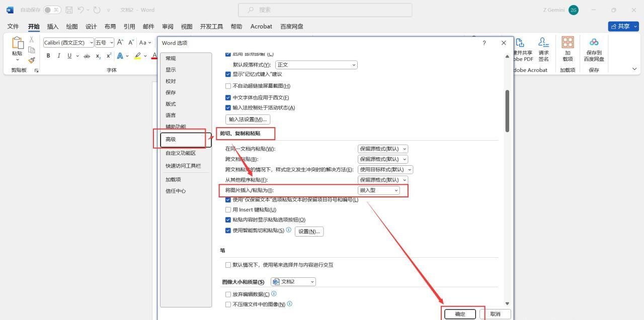Open 跨文档粘贴 dropdown

[383, 159]
